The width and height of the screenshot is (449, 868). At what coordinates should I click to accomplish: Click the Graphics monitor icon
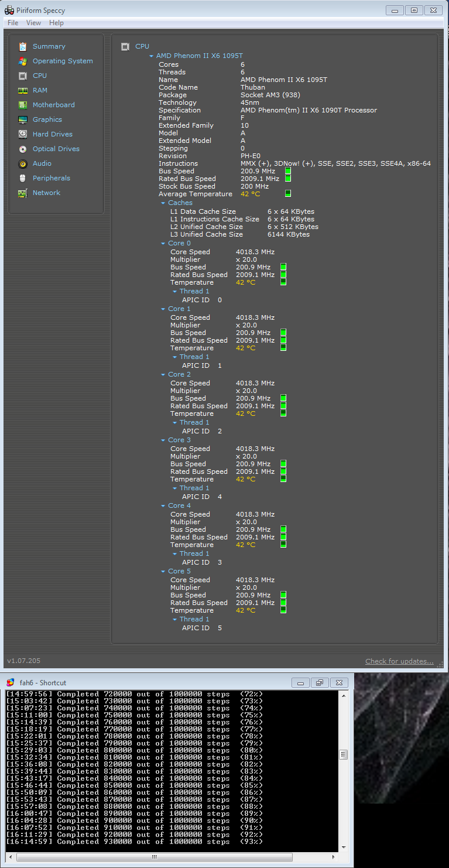[23, 119]
